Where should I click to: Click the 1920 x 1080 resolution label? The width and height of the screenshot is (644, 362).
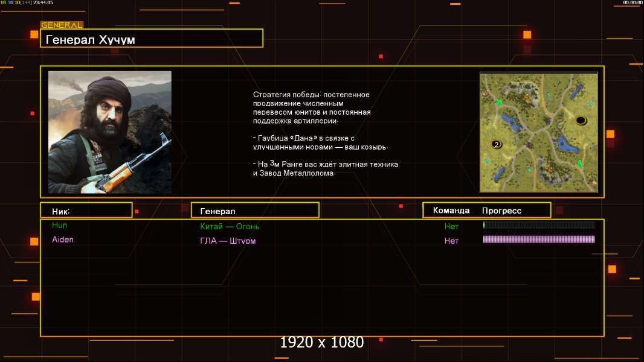coord(322,342)
